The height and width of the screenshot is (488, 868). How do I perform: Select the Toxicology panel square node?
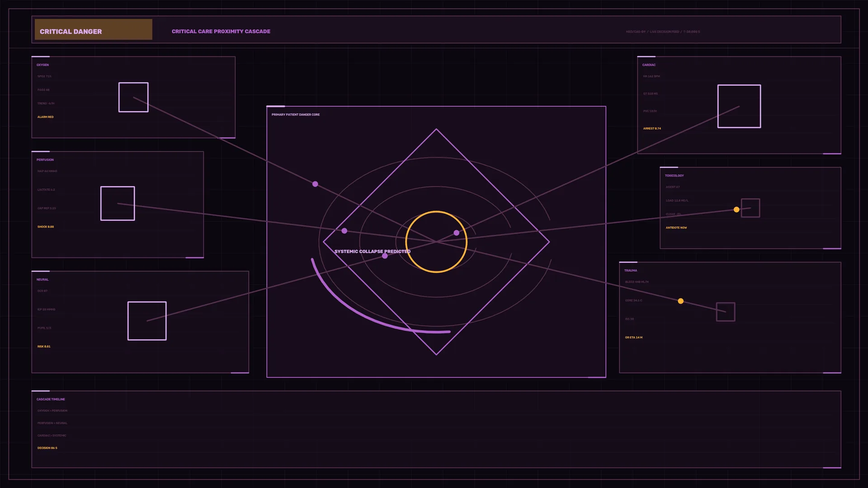pos(750,208)
